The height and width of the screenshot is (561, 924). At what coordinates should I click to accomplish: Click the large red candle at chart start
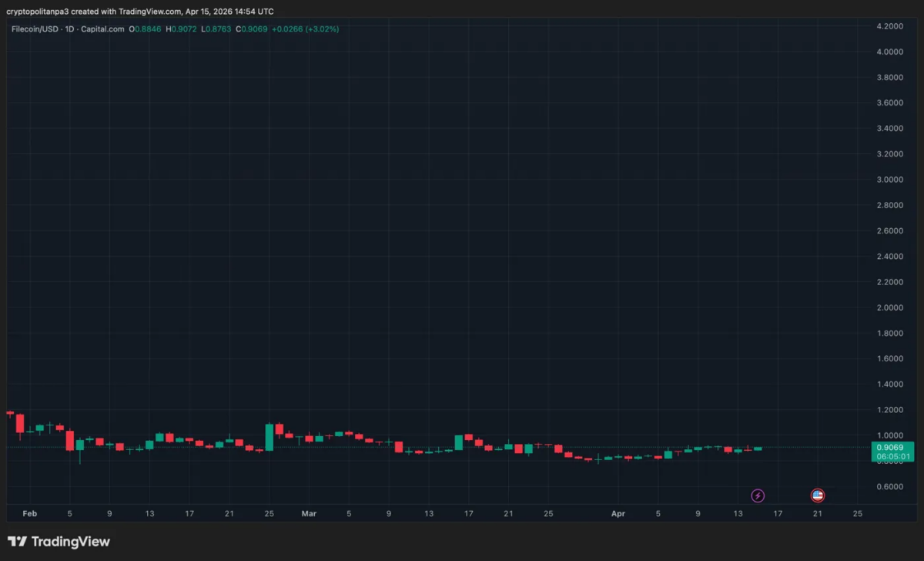coord(20,423)
